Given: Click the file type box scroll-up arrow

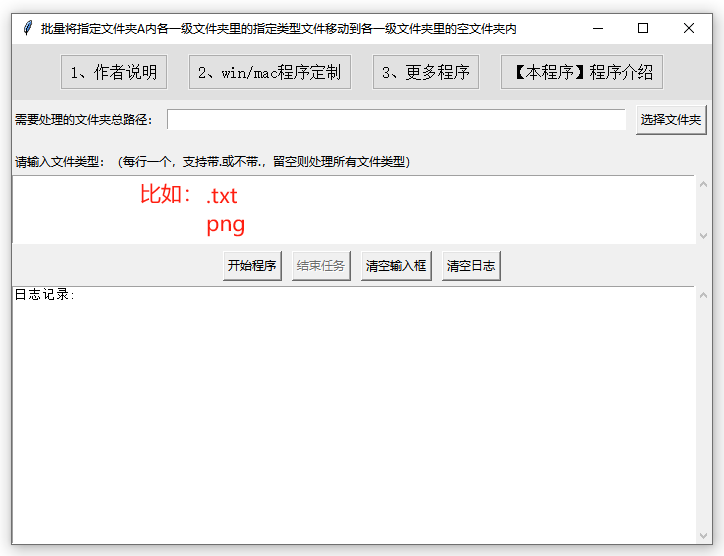Looking at the screenshot, I should pyautogui.click(x=703, y=184).
